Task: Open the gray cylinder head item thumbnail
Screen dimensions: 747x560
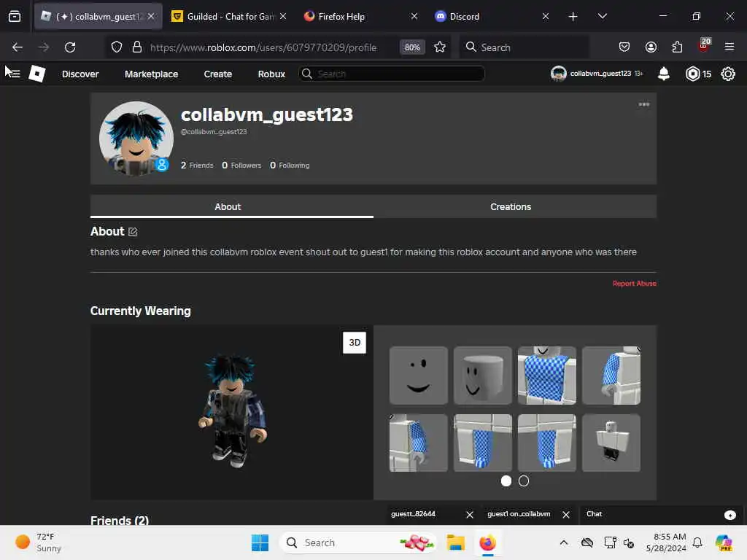Action: (483, 376)
